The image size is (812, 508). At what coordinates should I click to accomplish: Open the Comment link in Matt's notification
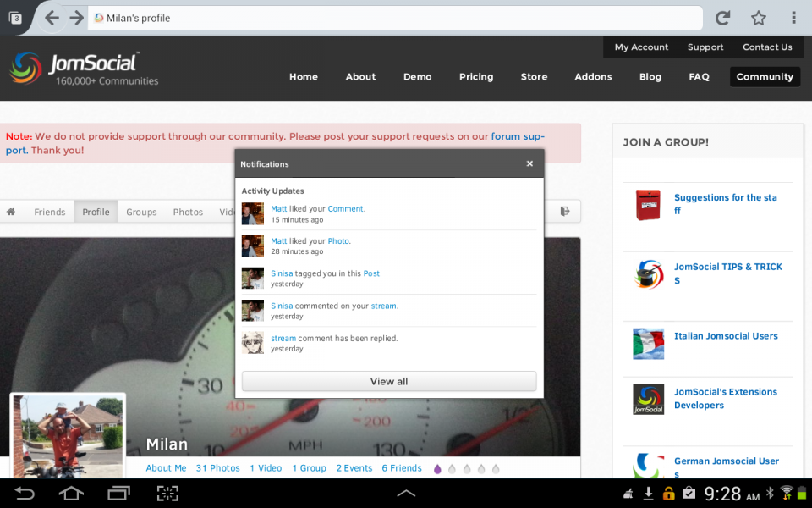tap(345, 208)
